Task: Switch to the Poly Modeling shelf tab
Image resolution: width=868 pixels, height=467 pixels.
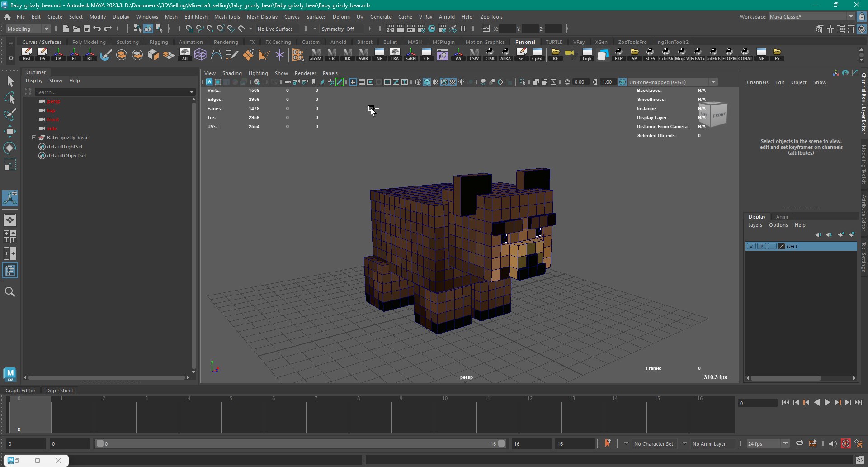Action: 89,42
